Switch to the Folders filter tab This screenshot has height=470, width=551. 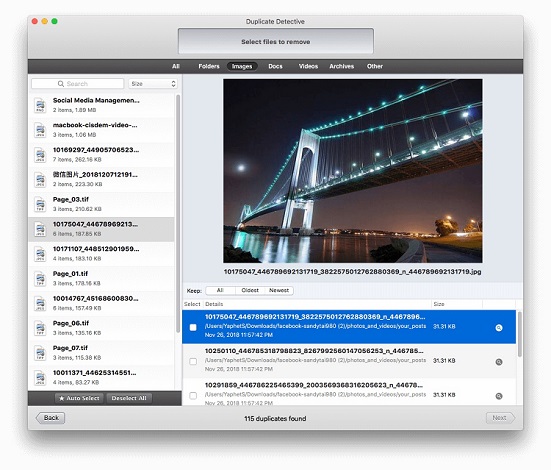tap(209, 66)
